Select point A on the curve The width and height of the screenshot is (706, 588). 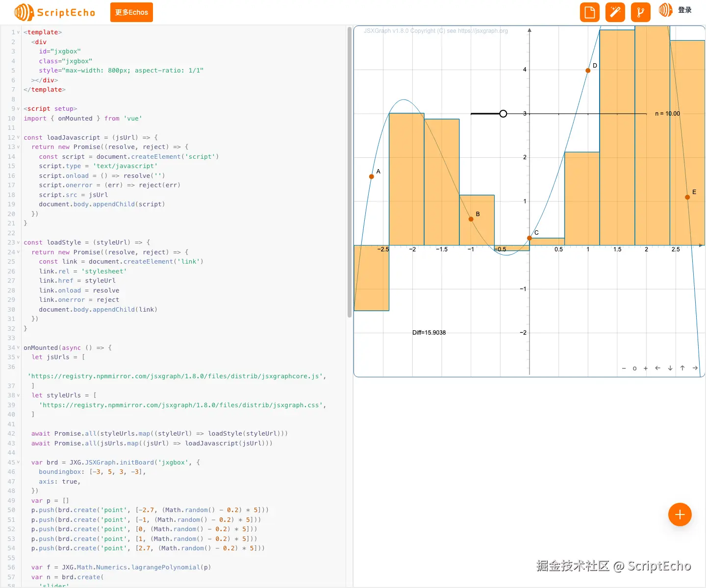(372, 176)
